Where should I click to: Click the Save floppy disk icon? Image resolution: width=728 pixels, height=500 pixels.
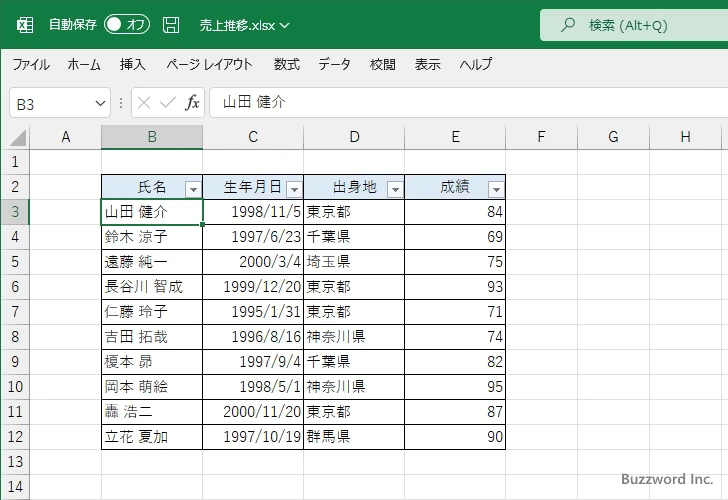tap(171, 24)
